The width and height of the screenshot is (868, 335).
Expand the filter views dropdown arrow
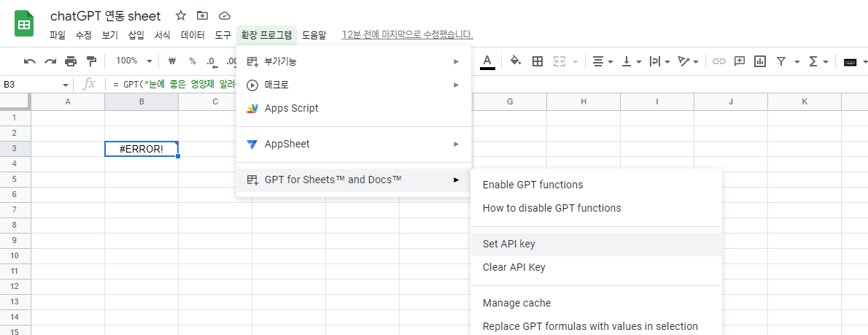(x=797, y=61)
